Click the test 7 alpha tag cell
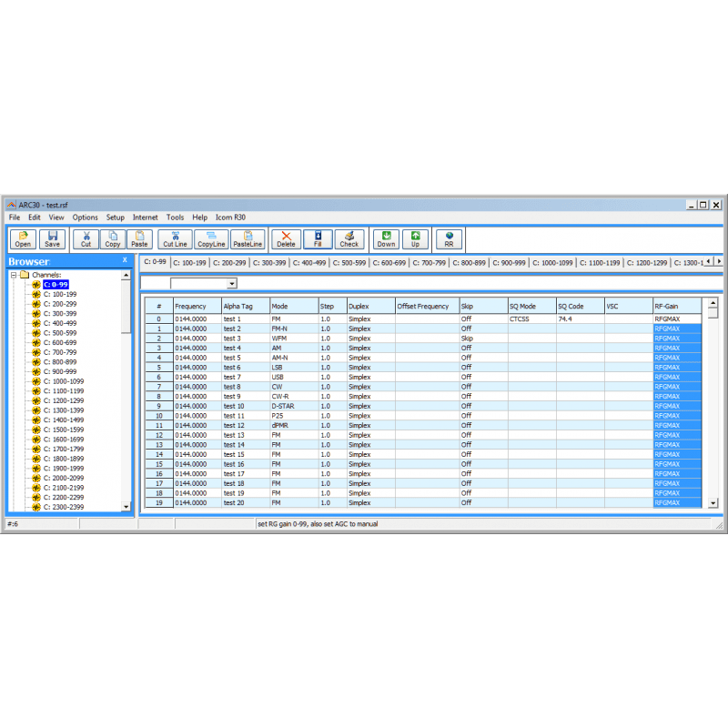This screenshot has width=728, height=728. pos(246,377)
